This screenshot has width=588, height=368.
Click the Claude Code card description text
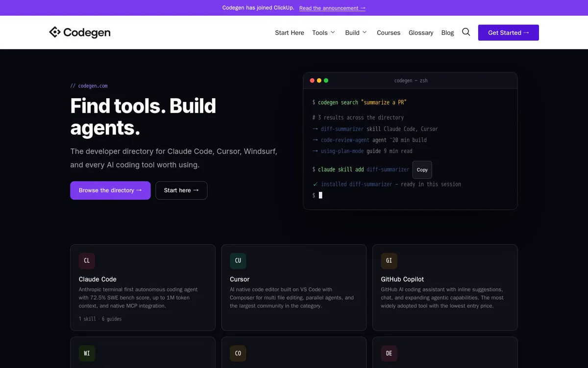click(138, 298)
